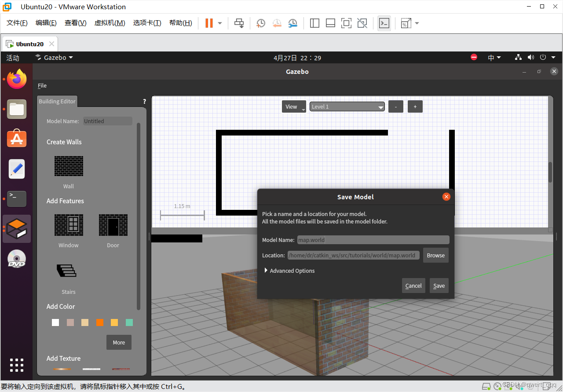The width and height of the screenshot is (563, 392).
Task: Expand Advanced Options in Save Model
Action: [x=289, y=271]
